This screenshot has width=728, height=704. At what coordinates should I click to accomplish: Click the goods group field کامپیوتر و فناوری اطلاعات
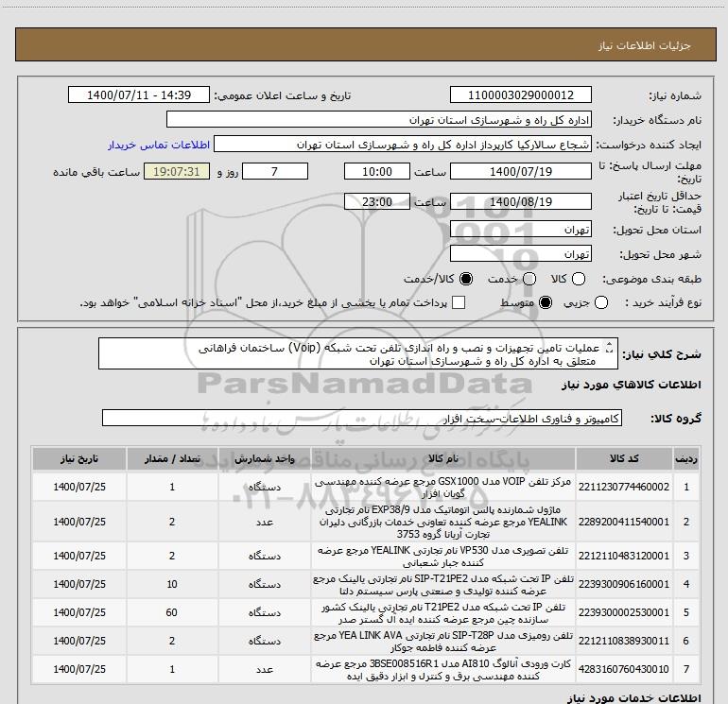coord(362,418)
